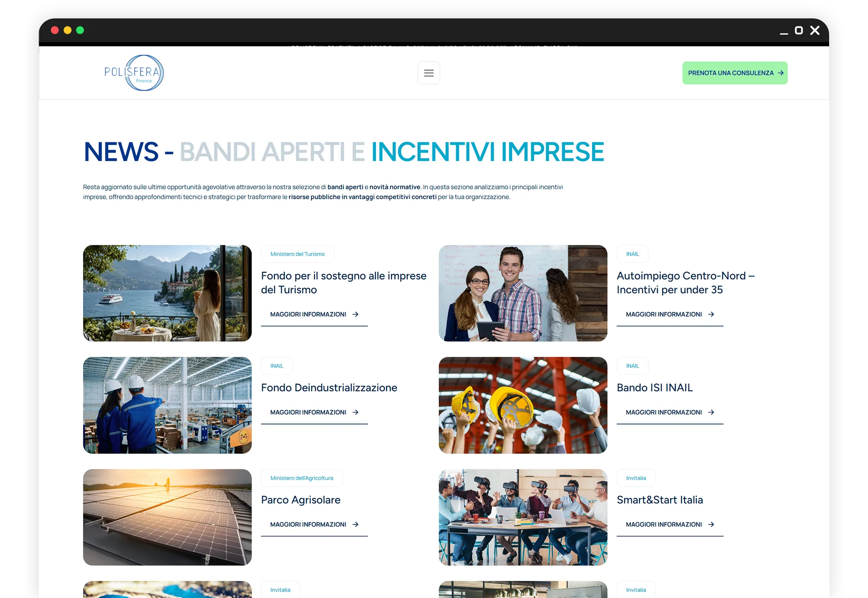
Task: Open factory workers Deindustrializzazione thumbnail
Action: 167,405
